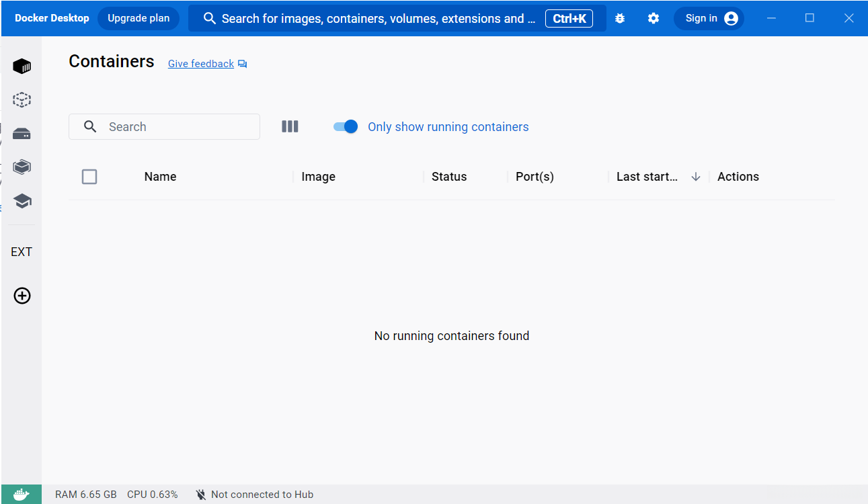Click the Not connected to Hub icon
The height and width of the screenshot is (504, 868).
tap(201, 495)
